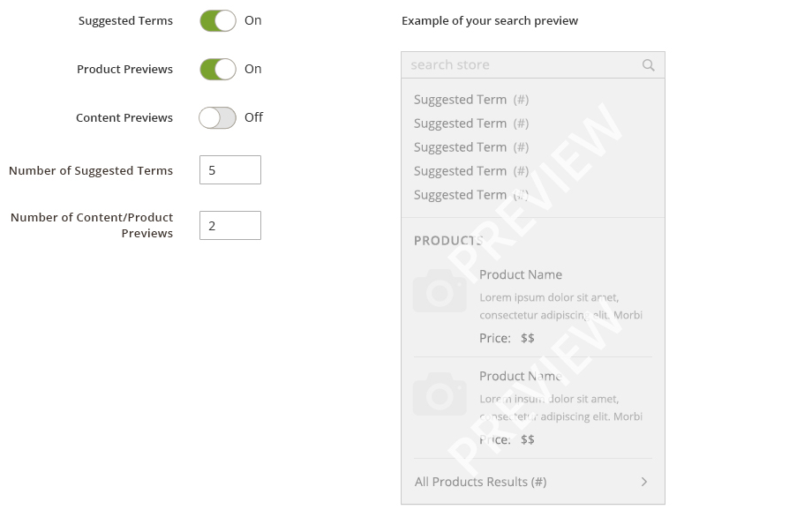Select the second Suggested Term entry
The height and width of the screenshot is (532, 797).
click(471, 124)
